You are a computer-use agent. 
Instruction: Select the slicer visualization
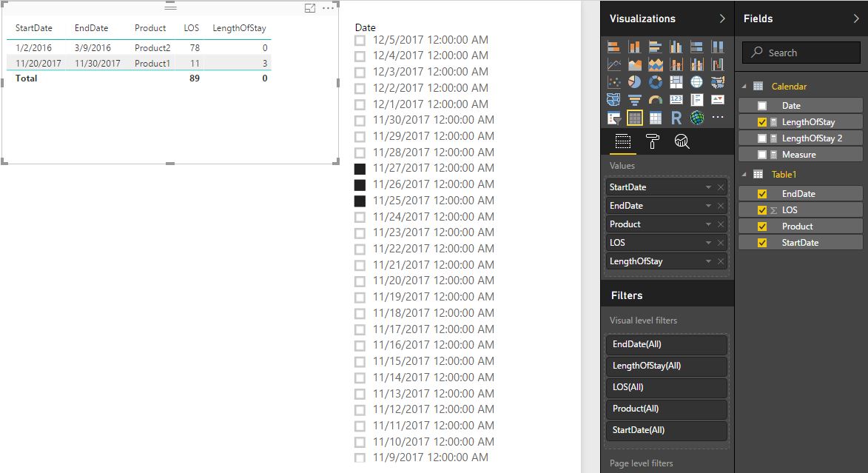tap(613, 118)
